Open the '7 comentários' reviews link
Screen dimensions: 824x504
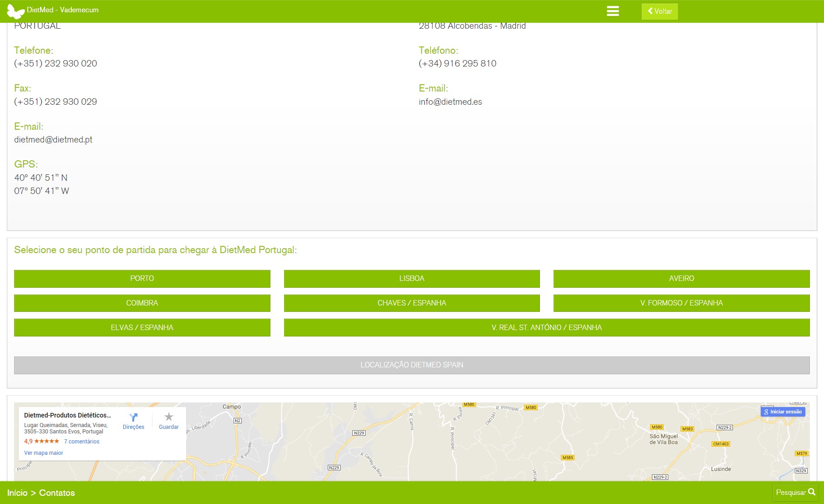tap(81, 442)
